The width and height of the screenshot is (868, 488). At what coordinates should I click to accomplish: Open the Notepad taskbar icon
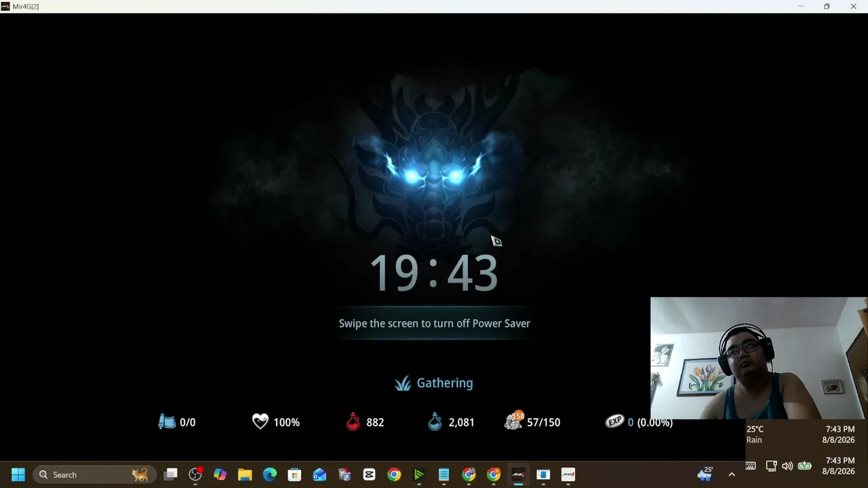pos(443,474)
